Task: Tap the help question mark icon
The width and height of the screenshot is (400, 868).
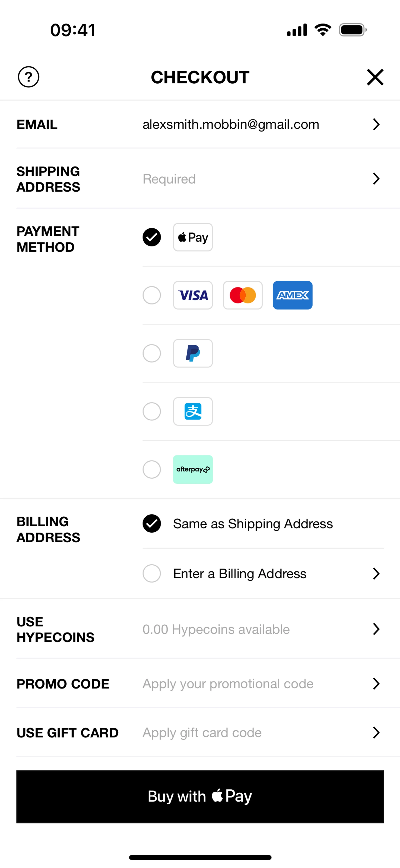Action: coord(29,77)
